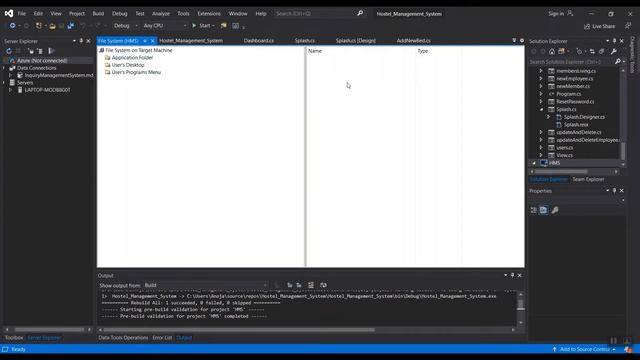Click the Start debugging play icon
The height and width of the screenshot is (360, 640).
tap(194, 25)
